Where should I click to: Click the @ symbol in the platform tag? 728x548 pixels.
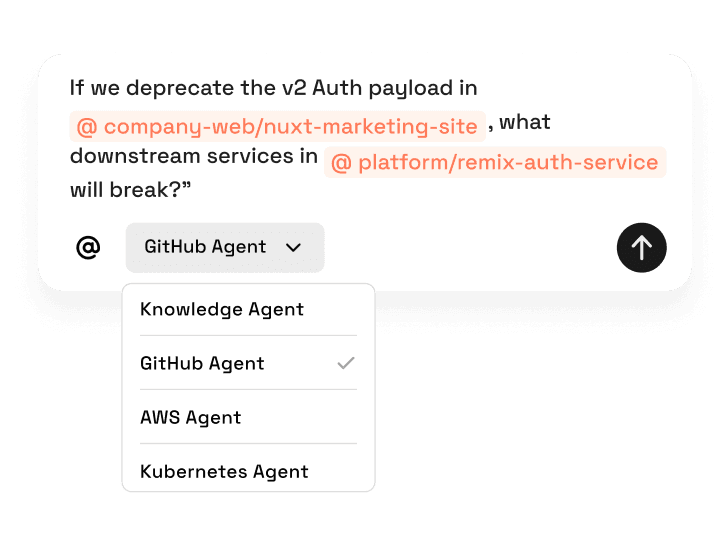[x=341, y=163]
